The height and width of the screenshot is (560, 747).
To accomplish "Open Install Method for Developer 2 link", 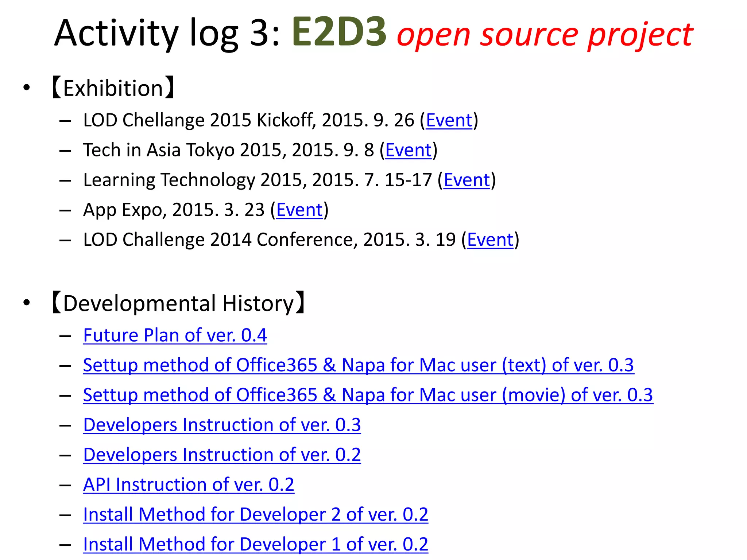I will pyautogui.click(x=256, y=515).
